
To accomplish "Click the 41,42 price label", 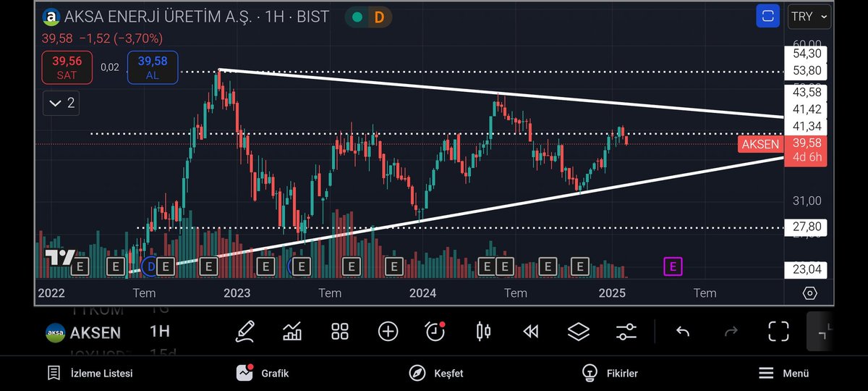I will pos(807,109).
